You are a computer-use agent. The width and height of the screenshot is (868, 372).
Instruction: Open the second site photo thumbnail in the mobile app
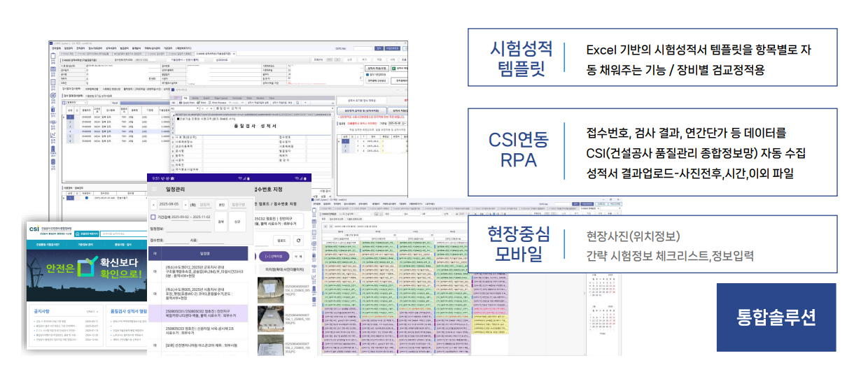tap(270, 319)
